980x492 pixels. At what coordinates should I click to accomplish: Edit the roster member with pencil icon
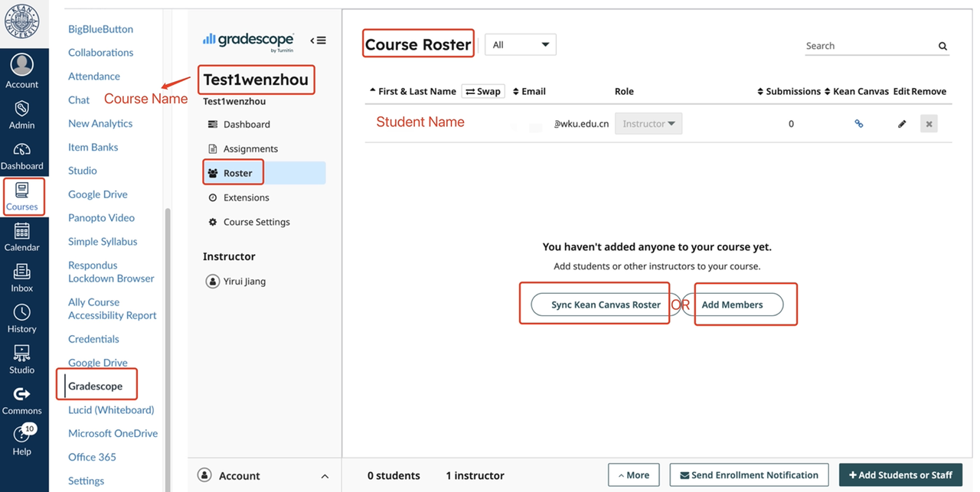[x=902, y=123]
